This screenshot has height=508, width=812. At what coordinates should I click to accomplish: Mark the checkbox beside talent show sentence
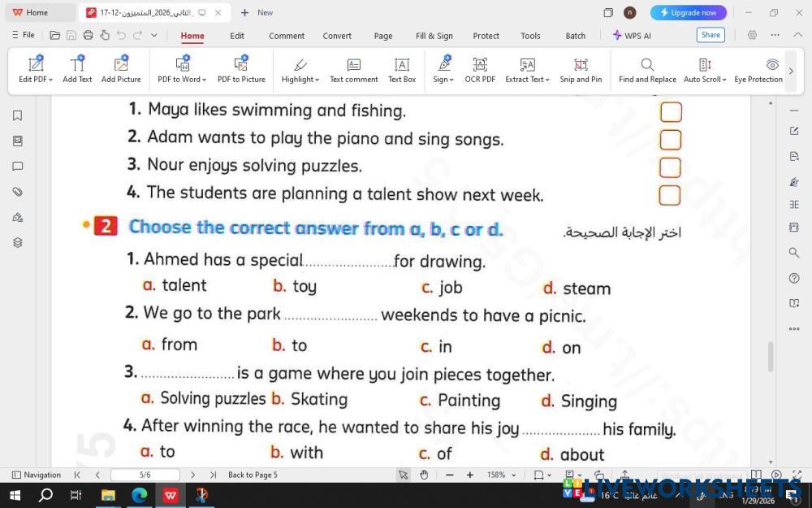click(x=670, y=195)
